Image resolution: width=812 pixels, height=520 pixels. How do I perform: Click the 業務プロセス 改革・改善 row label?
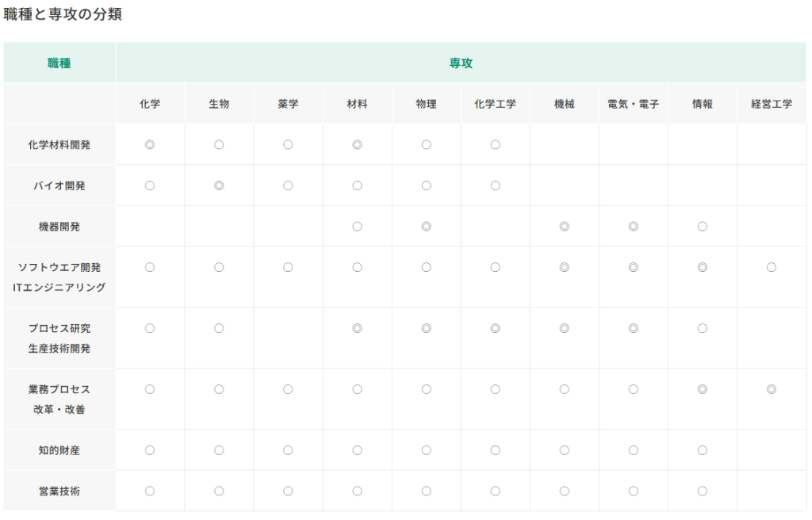(x=59, y=400)
